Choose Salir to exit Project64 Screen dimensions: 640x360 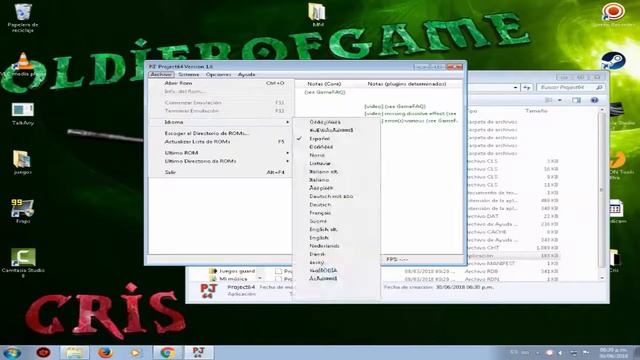tap(220, 172)
